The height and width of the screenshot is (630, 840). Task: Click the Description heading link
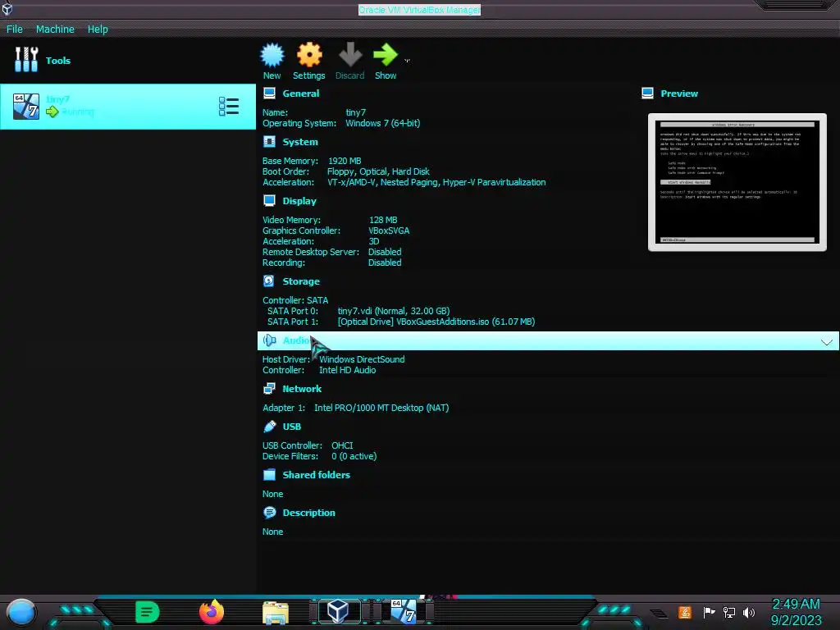[308, 513]
